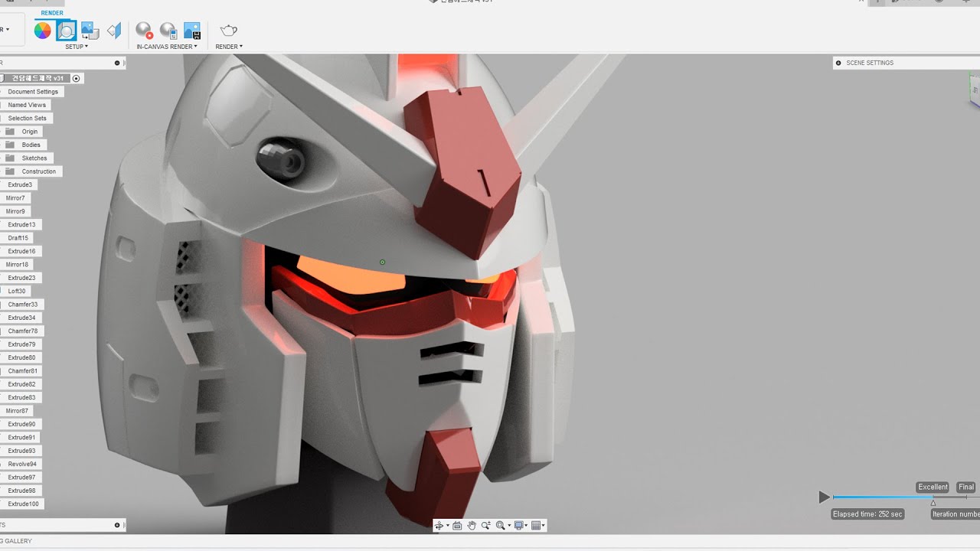The image size is (980, 551).
Task: Open the Orbit tool's dropdown arrow
Action: coord(448,526)
